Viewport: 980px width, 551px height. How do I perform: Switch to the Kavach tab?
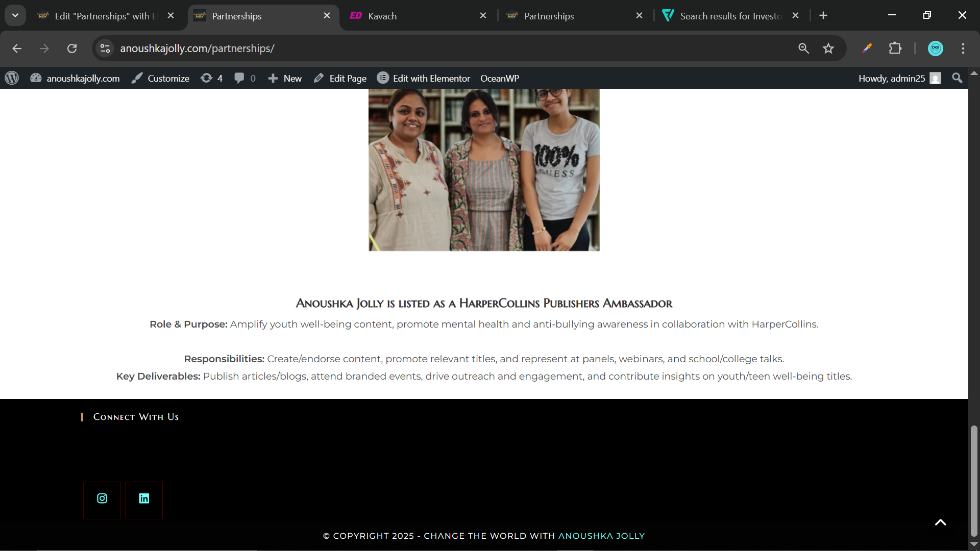point(382,16)
